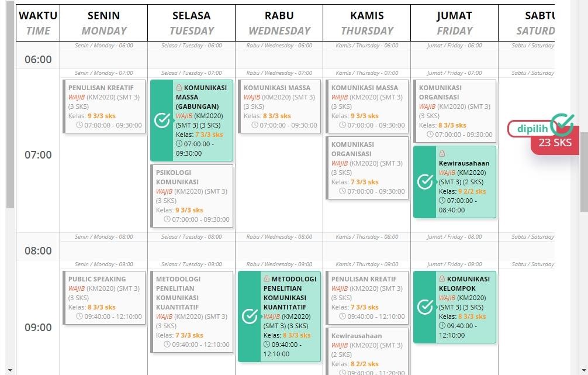
Task: Click the lock icon on Metodologi Penelitian Kuantitatif
Action: click(267, 278)
